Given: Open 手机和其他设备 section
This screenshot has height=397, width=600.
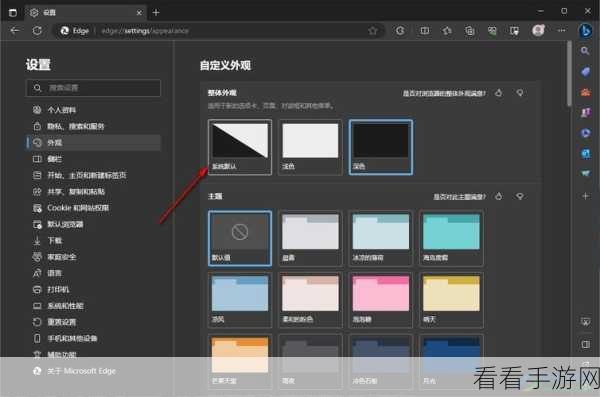Looking at the screenshot, I should tap(93, 338).
